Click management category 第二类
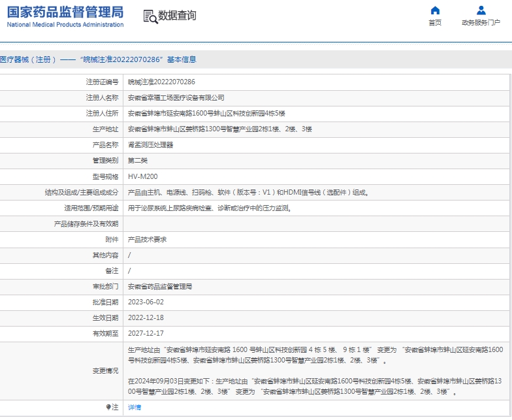This screenshot has height=420, width=512. 138,161
